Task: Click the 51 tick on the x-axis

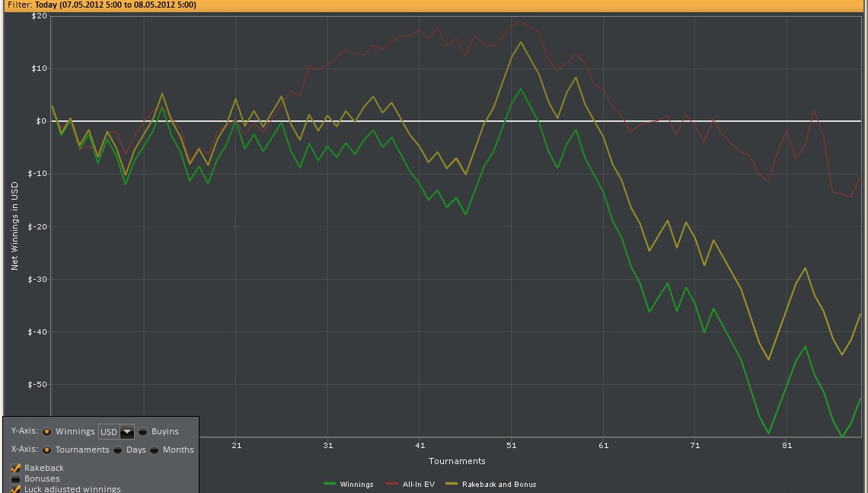Action: (x=512, y=445)
